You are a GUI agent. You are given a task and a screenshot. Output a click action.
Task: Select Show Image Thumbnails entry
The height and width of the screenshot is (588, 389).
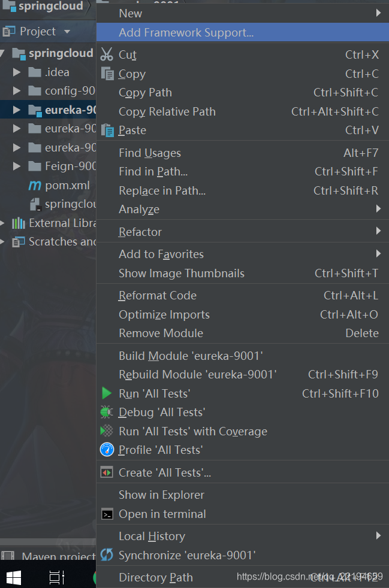coord(243,274)
